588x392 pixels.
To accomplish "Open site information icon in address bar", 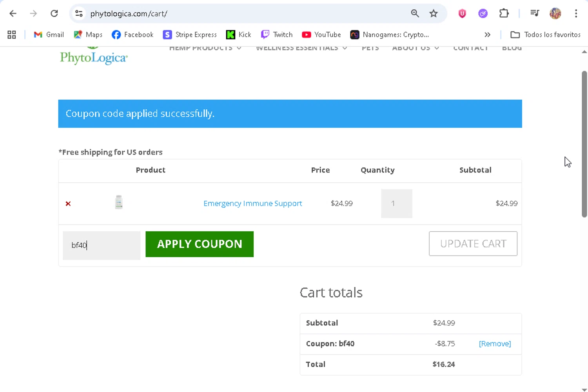I will coord(79,14).
